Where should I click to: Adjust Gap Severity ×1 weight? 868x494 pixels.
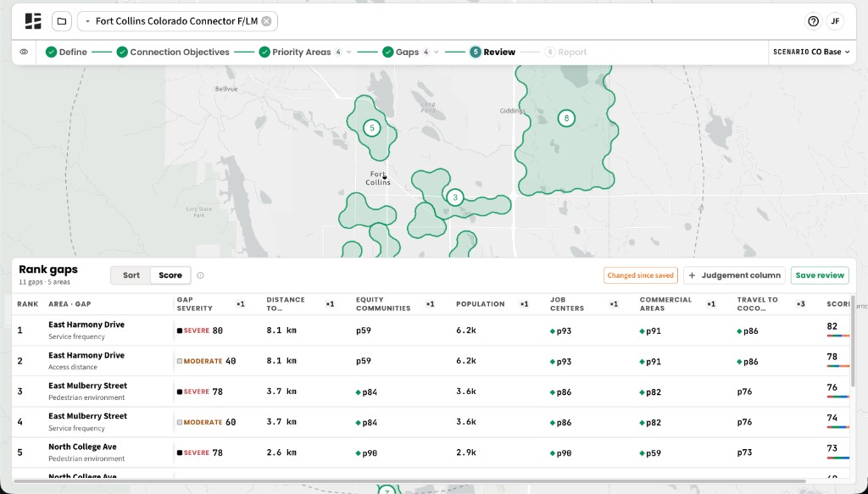tap(240, 304)
